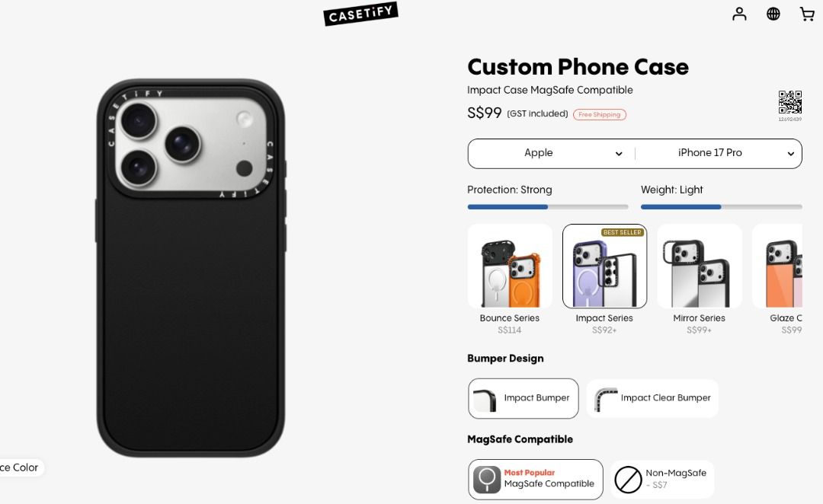Open the iPhone 17 Pro model dropdown
823x504 pixels.
[719, 153]
